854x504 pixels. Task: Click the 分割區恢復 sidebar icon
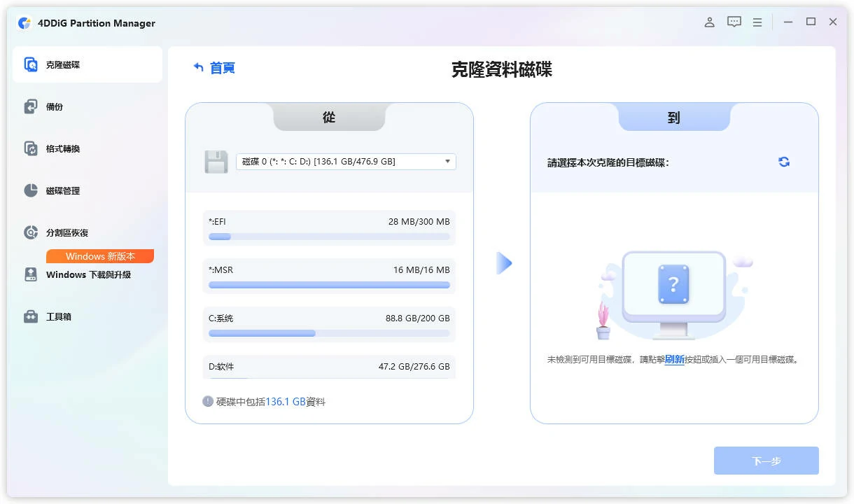pos(31,232)
